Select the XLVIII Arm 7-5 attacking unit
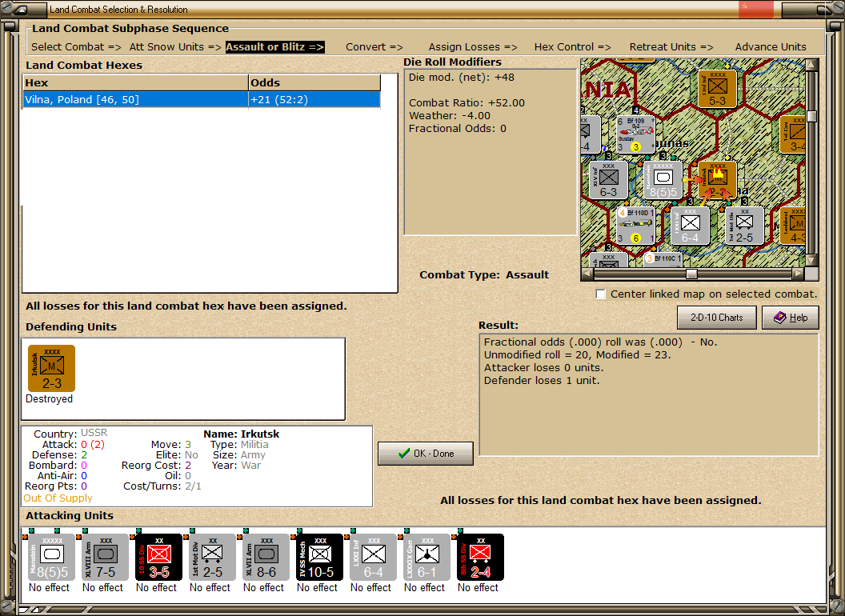Image resolution: width=845 pixels, height=616 pixels. tap(105, 557)
